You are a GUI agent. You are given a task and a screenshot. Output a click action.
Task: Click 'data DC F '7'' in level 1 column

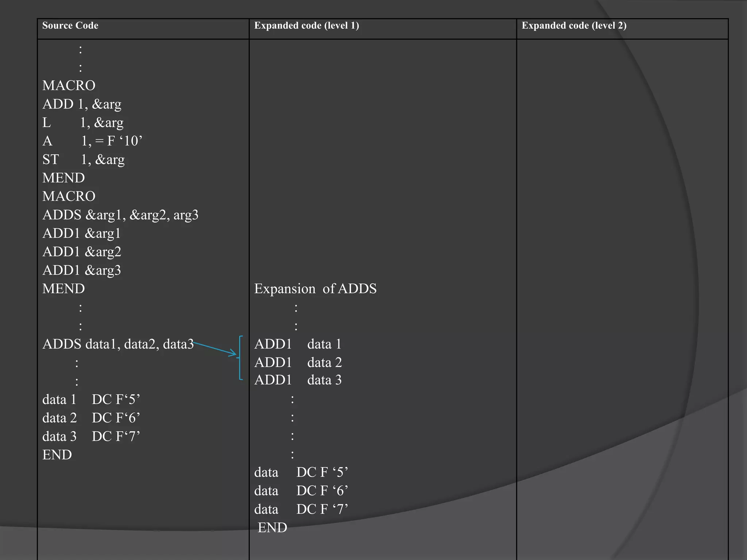pos(301,509)
